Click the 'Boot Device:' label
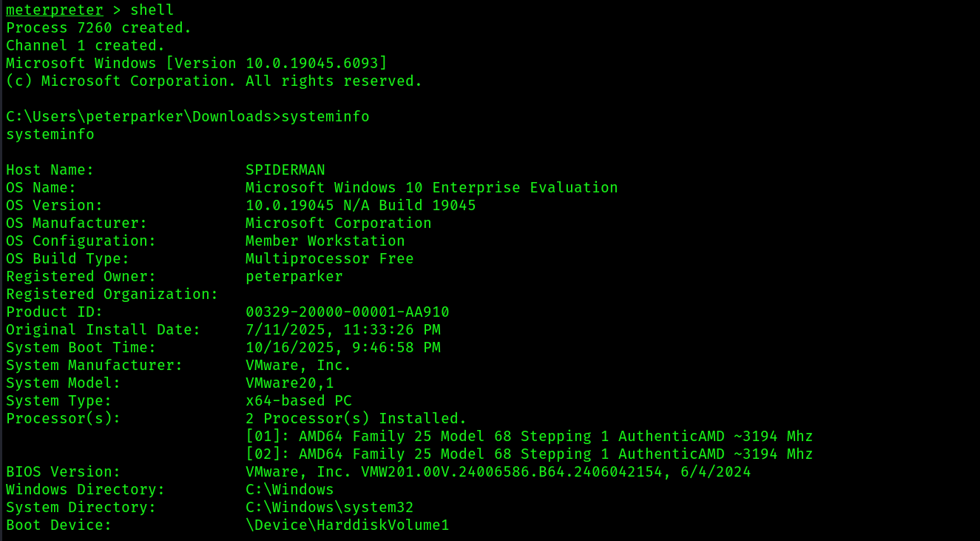 (59, 525)
